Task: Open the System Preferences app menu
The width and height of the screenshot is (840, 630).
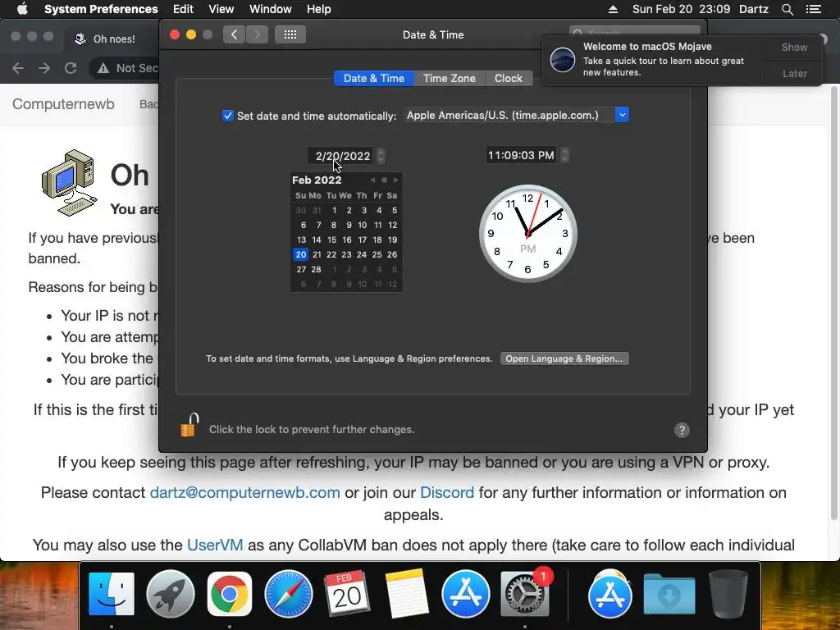Action: point(101,9)
